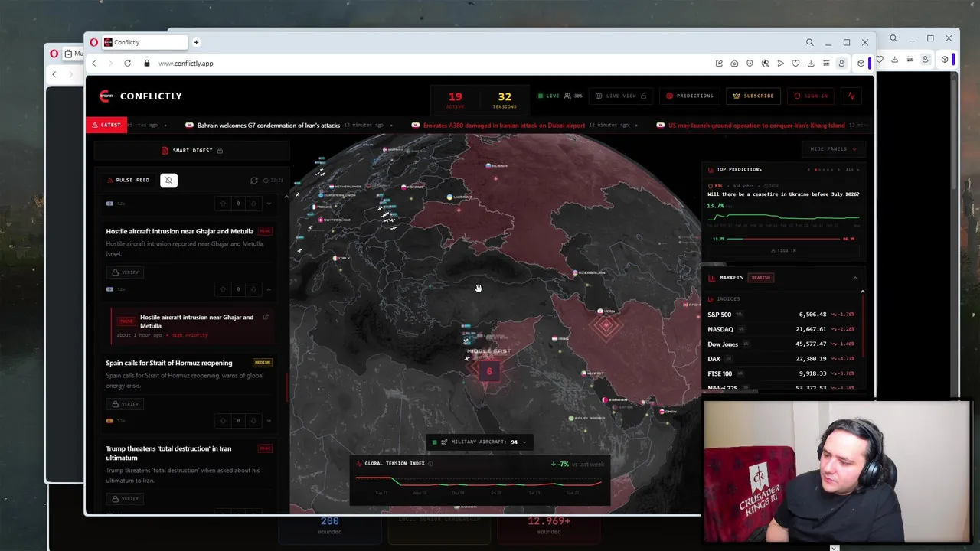Click Sign In under the prediction chart
The image size is (980, 551).
click(x=783, y=251)
